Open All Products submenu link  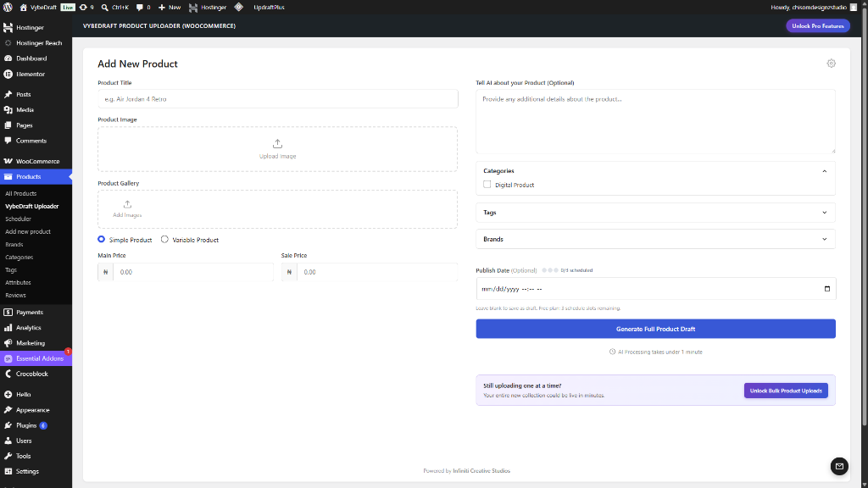pos(21,194)
